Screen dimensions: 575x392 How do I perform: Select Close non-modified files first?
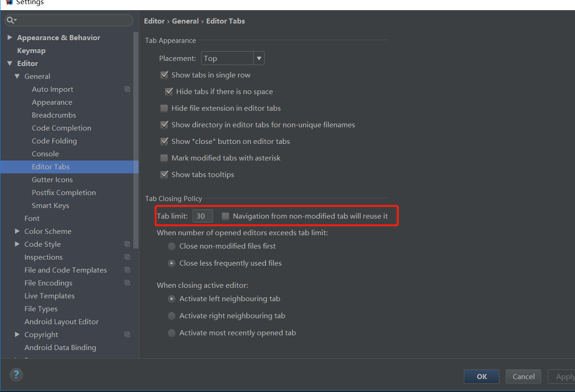point(172,246)
